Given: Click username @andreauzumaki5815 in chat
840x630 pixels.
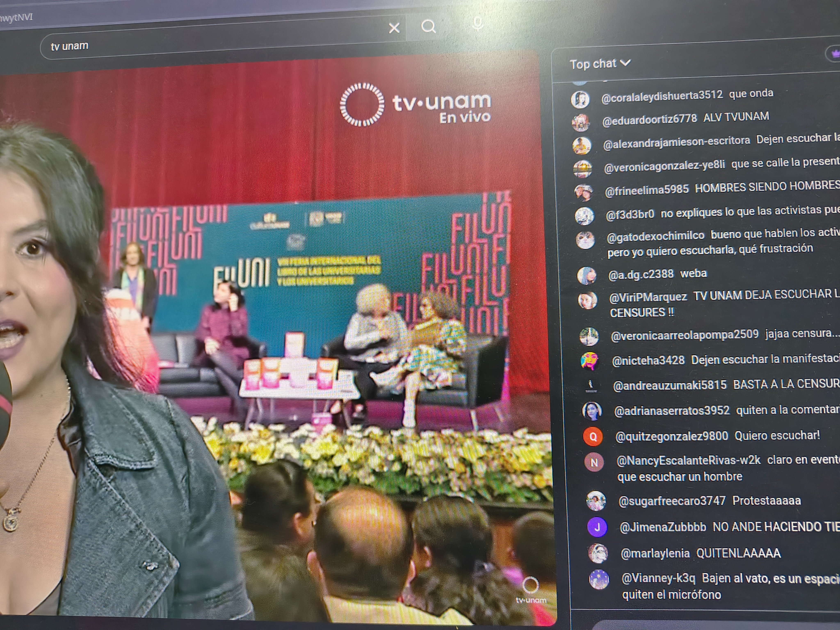Looking at the screenshot, I should click(670, 385).
